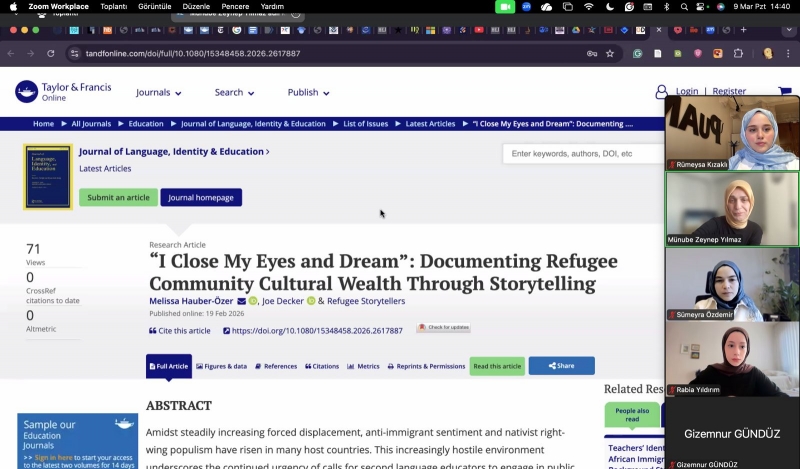Click the Check for updates badge
The height and width of the screenshot is (469, 800).
coord(443,328)
